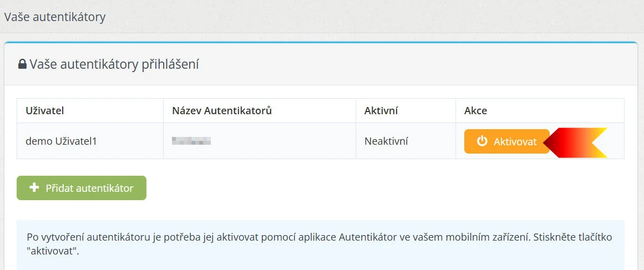Select the Aktivní column header
The width and height of the screenshot is (644, 270).
(x=381, y=111)
